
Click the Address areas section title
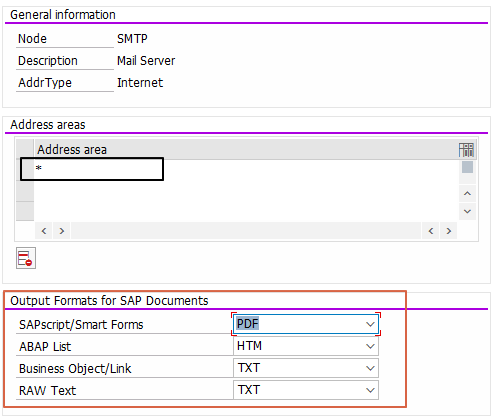coord(48,125)
